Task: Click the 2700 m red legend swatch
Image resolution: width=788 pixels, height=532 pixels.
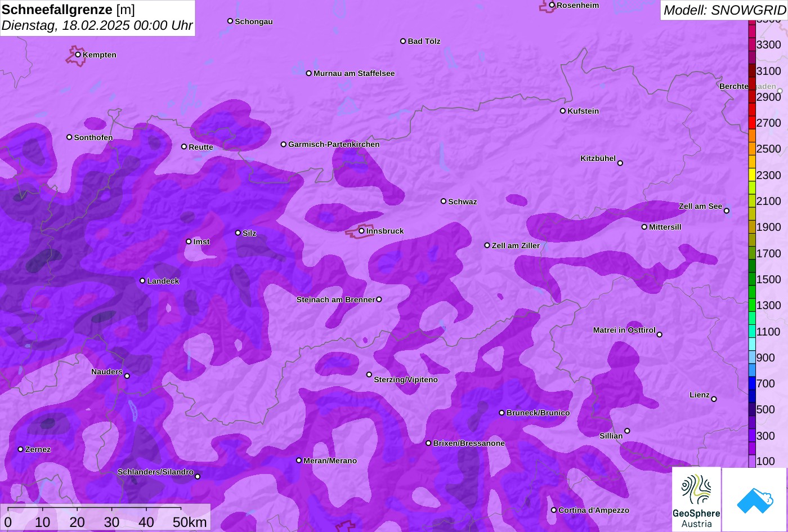Action: [x=752, y=123]
